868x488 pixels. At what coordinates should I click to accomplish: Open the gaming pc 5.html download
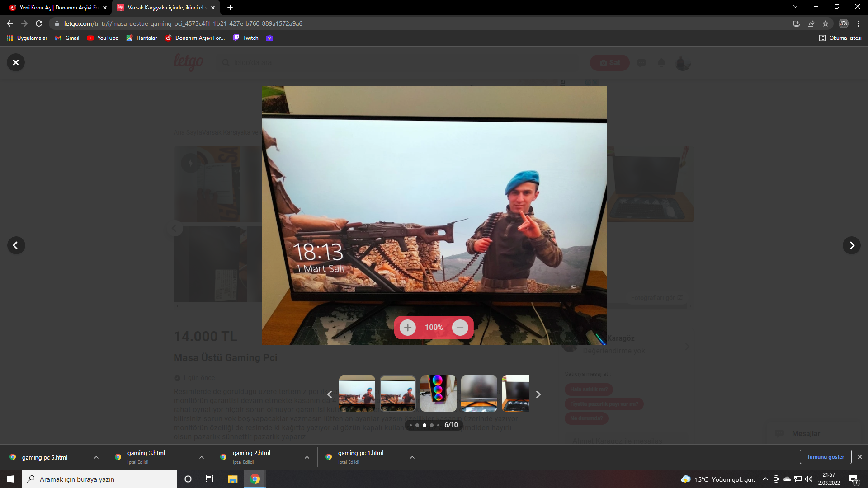45,457
